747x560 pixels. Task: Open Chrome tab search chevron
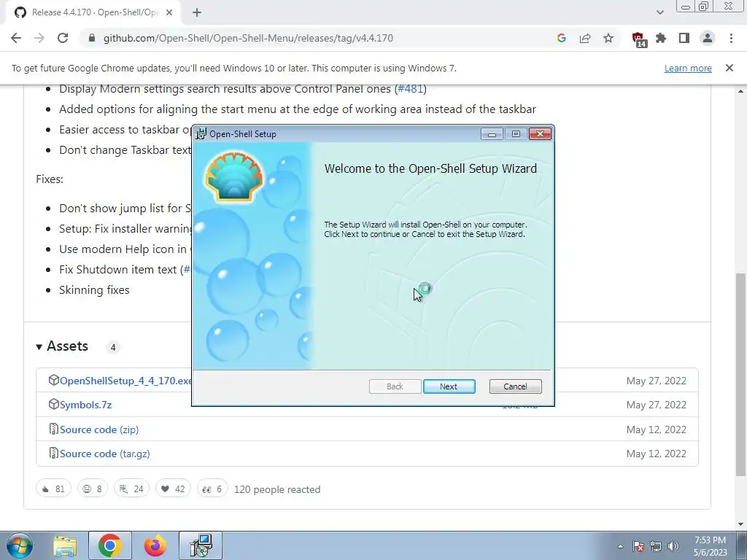pyautogui.click(x=659, y=12)
